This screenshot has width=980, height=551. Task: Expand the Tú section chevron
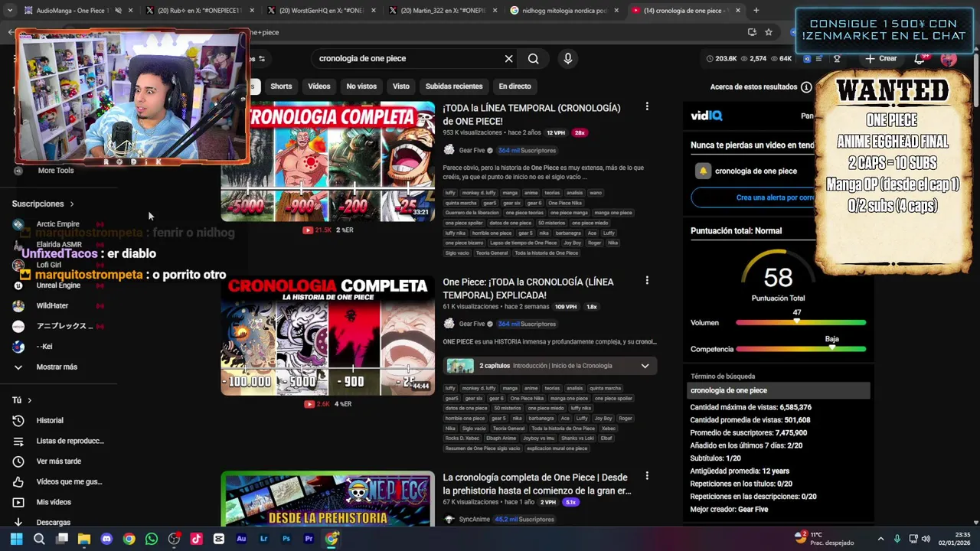coord(30,400)
